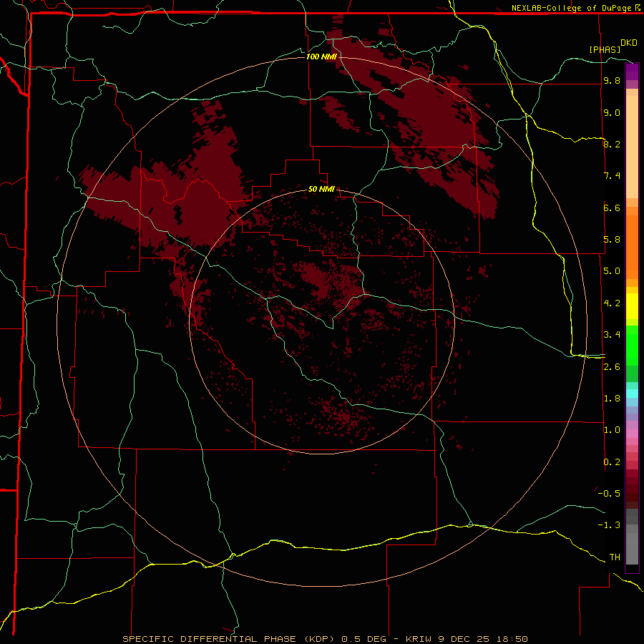Click the purple band atop the color bar
The height and width of the screenshot is (644, 644).
tap(632, 72)
